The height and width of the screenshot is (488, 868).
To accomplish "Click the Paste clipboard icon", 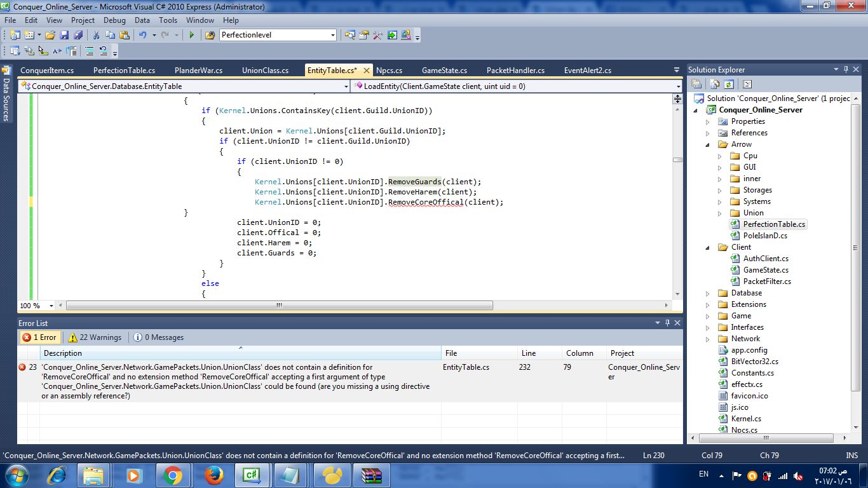I will 125,35.
